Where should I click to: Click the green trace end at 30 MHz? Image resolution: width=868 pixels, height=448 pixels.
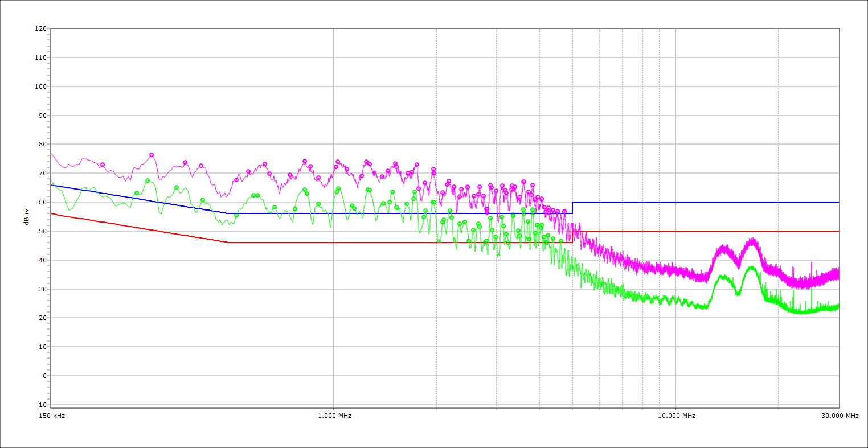pyautogui.click(x=838, y=306)
